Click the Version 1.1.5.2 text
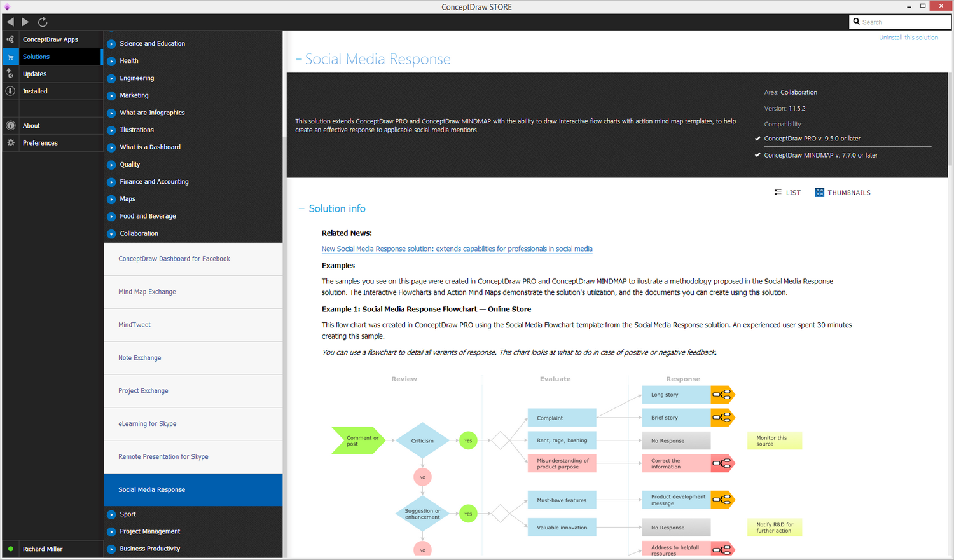 click(785, 109)
